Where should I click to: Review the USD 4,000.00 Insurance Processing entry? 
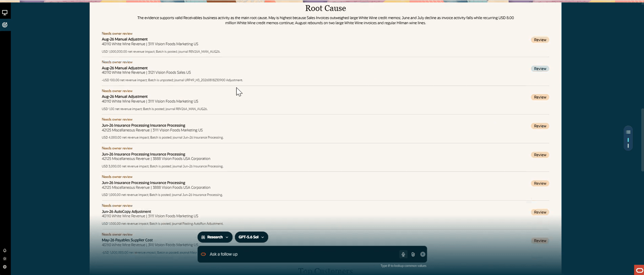point(540,126)
